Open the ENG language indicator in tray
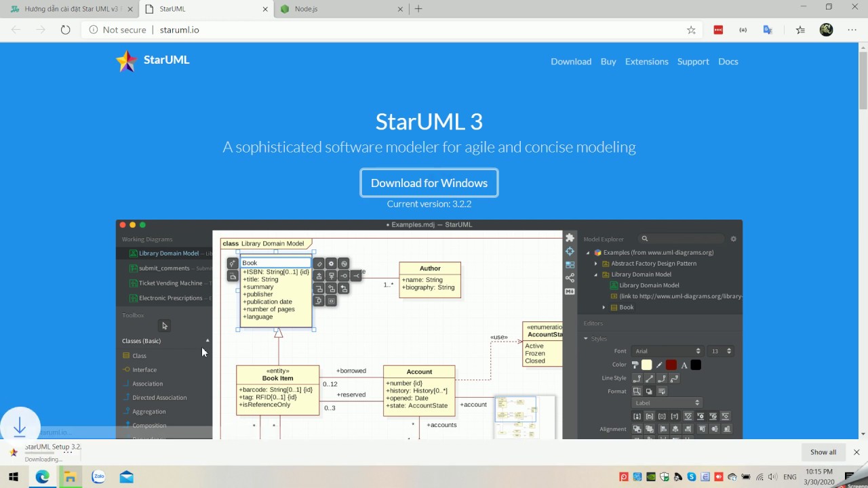The width and height of the screenshot is (868, 488). tap(789, 477)
